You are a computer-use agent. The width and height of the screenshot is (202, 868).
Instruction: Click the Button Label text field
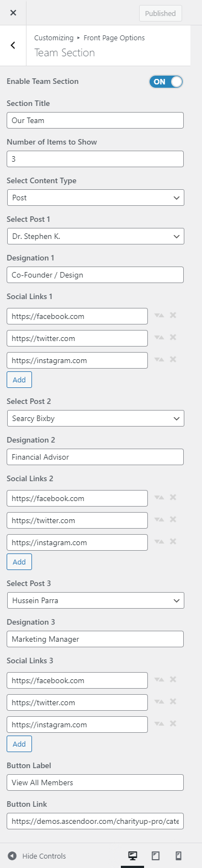click(95, 782)
